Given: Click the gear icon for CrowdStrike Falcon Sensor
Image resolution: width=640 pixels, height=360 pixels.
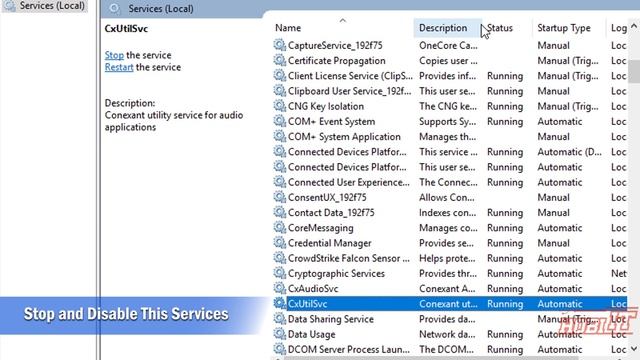Looking at the screenshot, I should (x=280, y=258).
